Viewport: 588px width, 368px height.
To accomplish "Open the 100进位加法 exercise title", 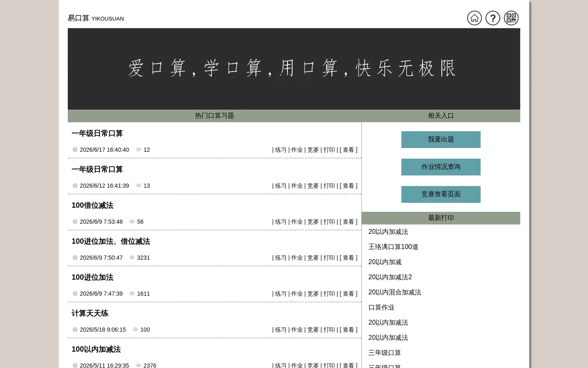I will (x=92, y=277).
